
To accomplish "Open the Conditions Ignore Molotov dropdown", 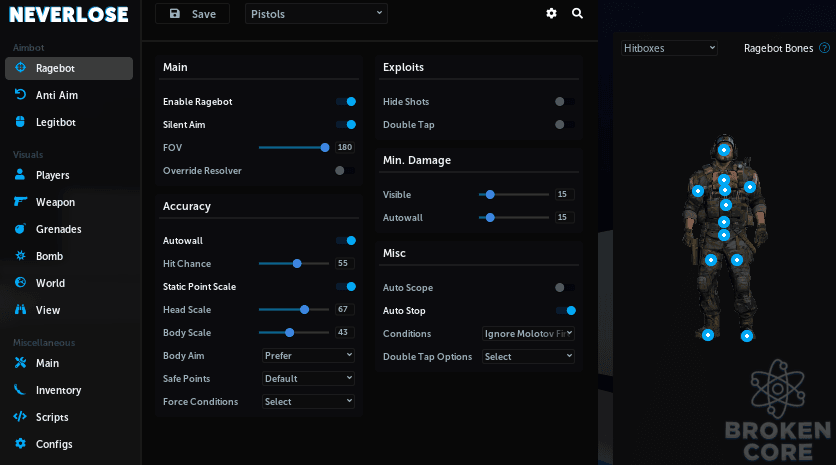I will 528,333.
